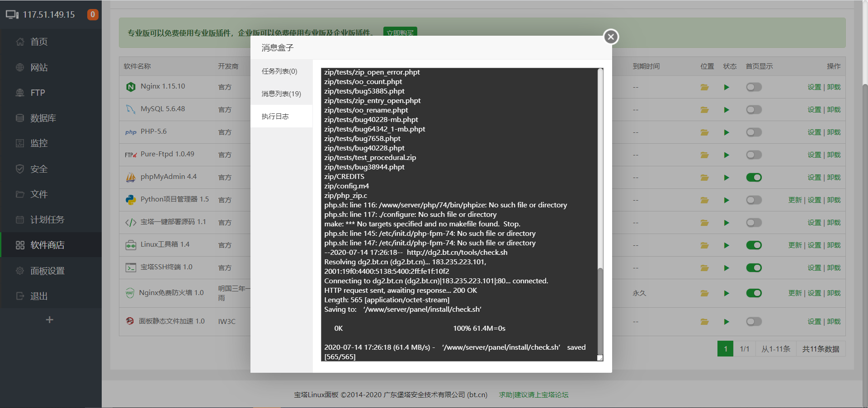The width and height of the screenshot is (868, 408).
Task: Click status play icon for MySQL 5.6.48
Action: [x=726, y=110]
